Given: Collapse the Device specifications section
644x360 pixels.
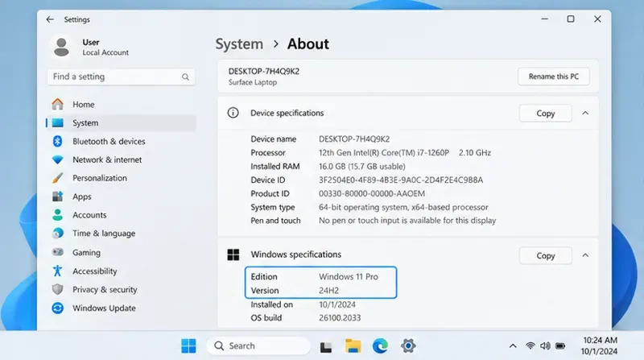Looking at the screenshot, I should point(585,113).
